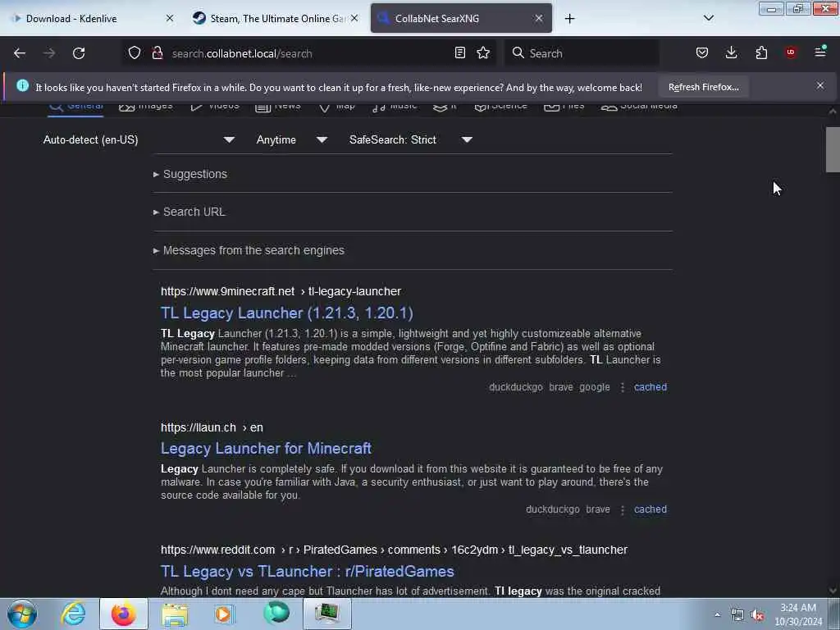Viewport: 840px width, 630px height.
Task: Click the reddit.com result URL
Action: (x=394, y=550)
